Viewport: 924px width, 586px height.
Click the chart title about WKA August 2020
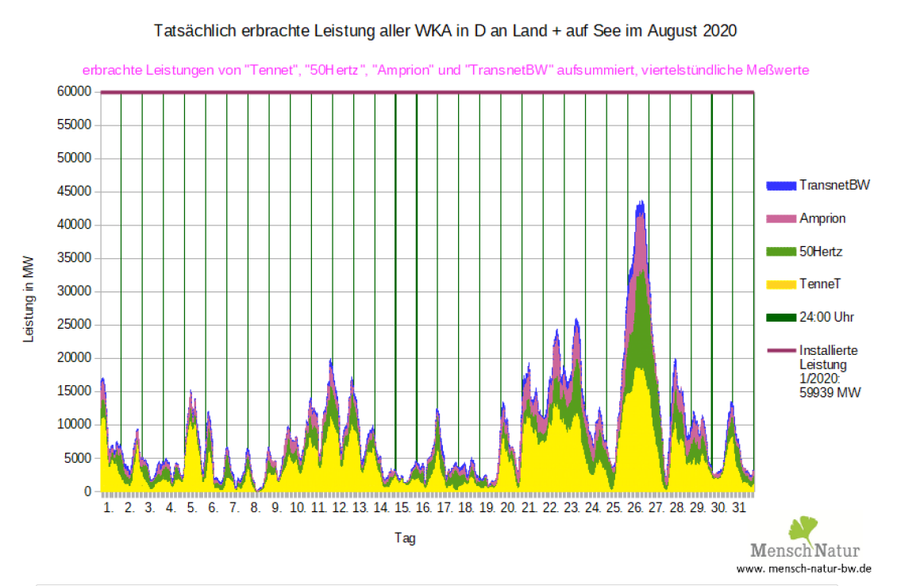tap(444, 32)
